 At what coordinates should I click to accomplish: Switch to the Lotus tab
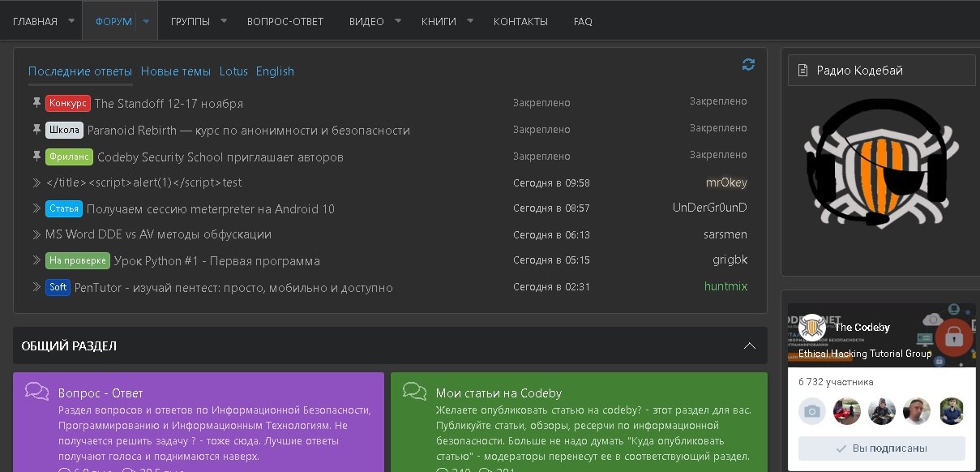233,71
